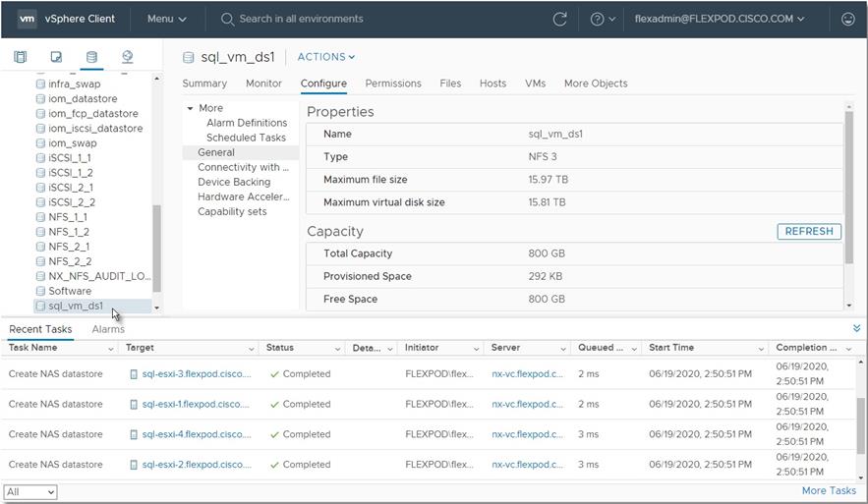The image size is (868, 504).
Task: Select the iom_fcp_datastore tree item
Action: pyautogui.click(x=92, y=113)
